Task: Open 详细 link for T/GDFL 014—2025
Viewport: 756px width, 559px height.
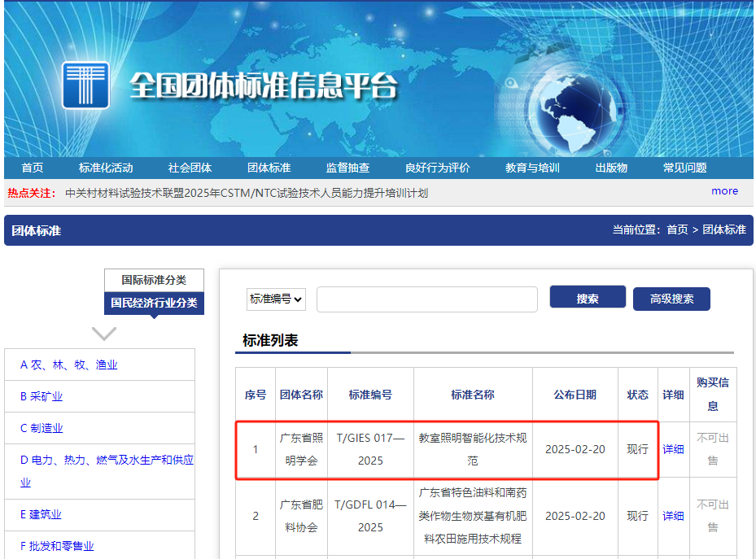Action: (673, 516)
